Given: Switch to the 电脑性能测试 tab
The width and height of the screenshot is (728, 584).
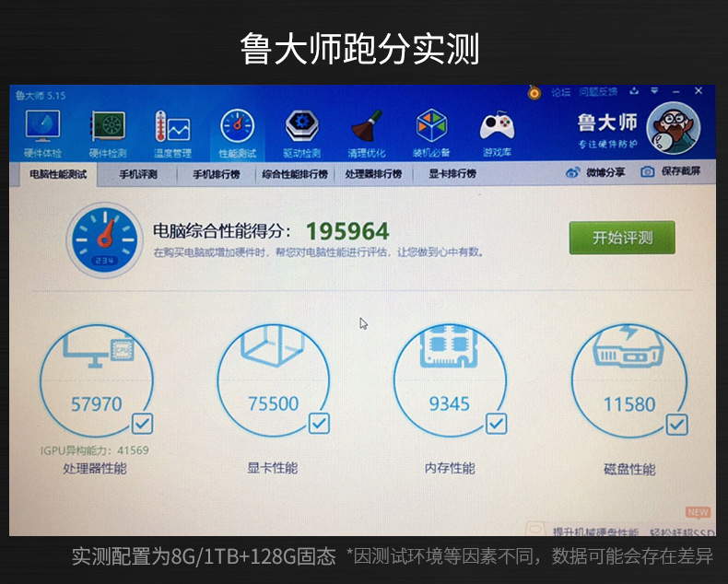Looking at the screenshot, I should pos(58,174).
